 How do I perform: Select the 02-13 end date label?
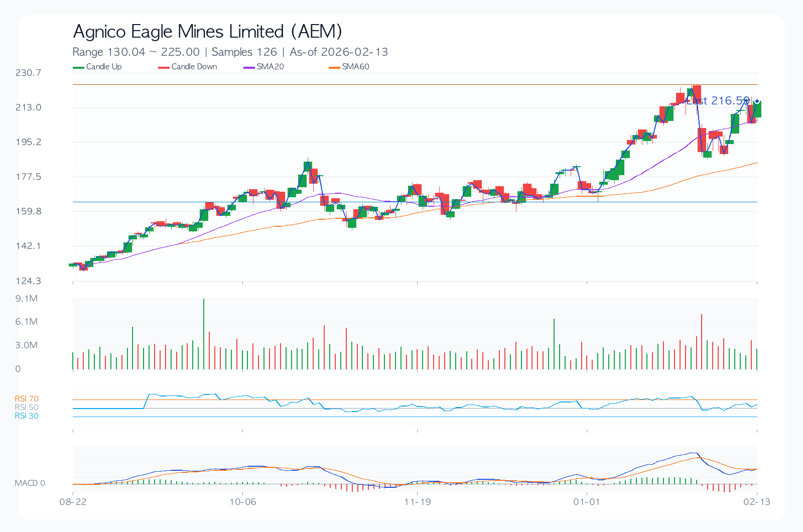(x=757, y=501)
